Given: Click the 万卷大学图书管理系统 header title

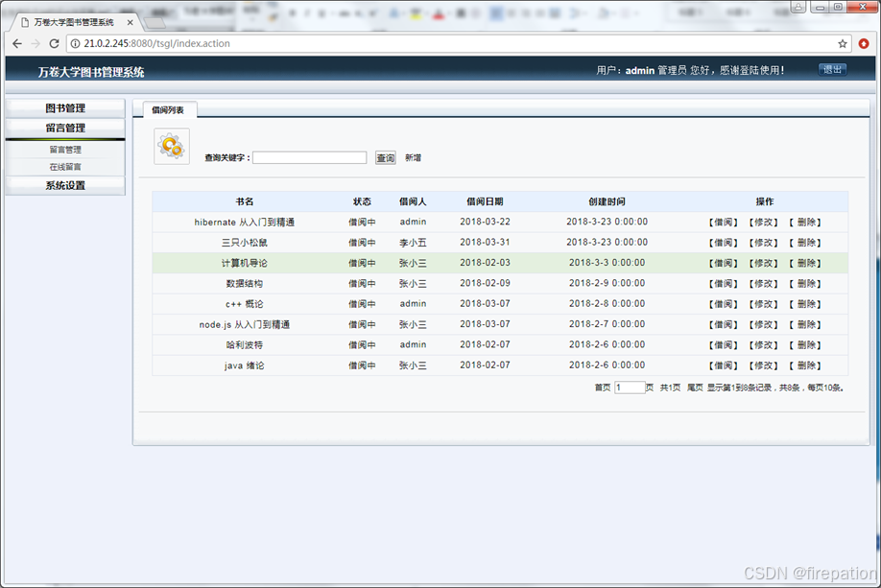Looking at the screenshot, I should click(x=91, y=72).
